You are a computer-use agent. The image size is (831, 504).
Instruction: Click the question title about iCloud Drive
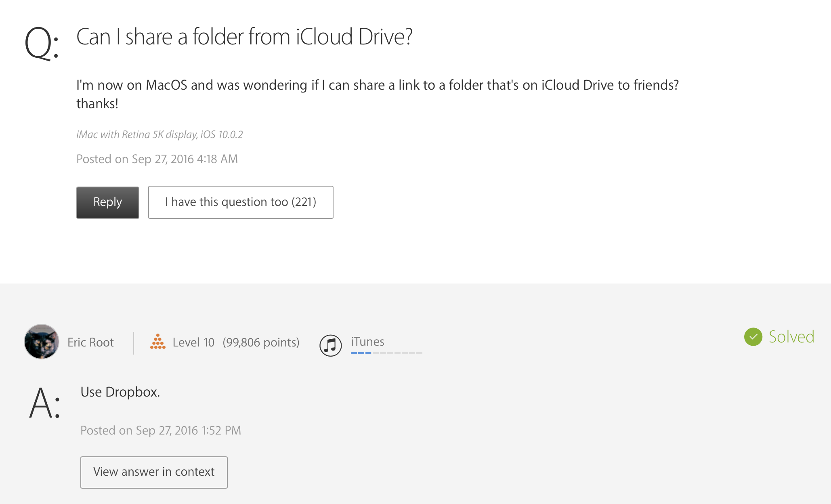(x=244, y=37)
